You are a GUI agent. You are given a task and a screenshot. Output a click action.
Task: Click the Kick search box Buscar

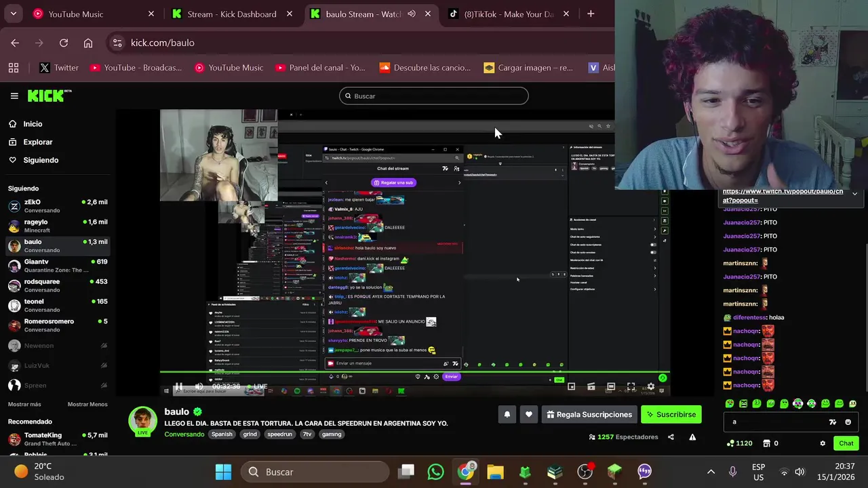434,96
